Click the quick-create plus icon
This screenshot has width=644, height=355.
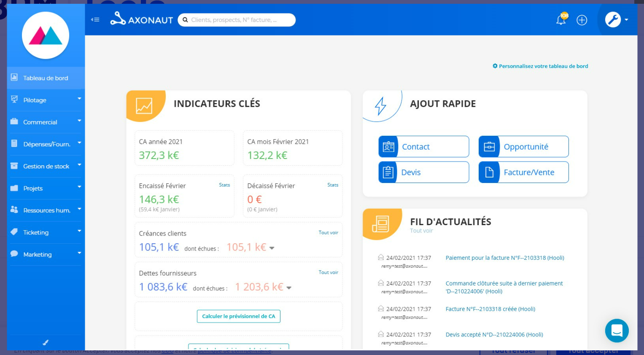[x=582, y=20]
